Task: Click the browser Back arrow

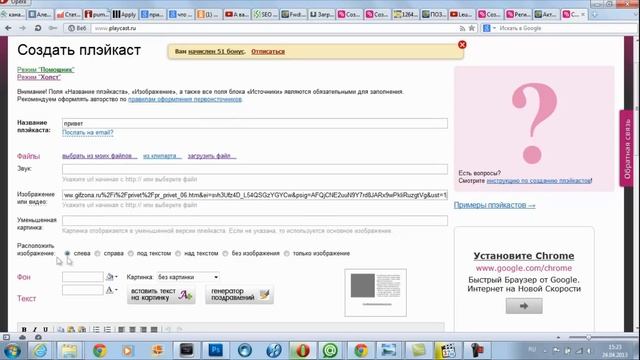Action: [8, 28]
